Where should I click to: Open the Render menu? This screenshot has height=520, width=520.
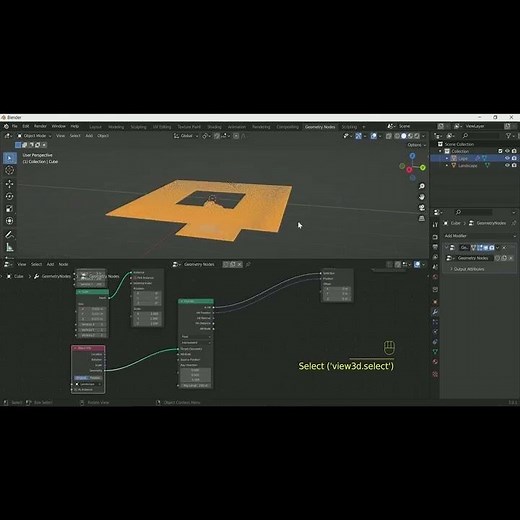tap(40, 126)
